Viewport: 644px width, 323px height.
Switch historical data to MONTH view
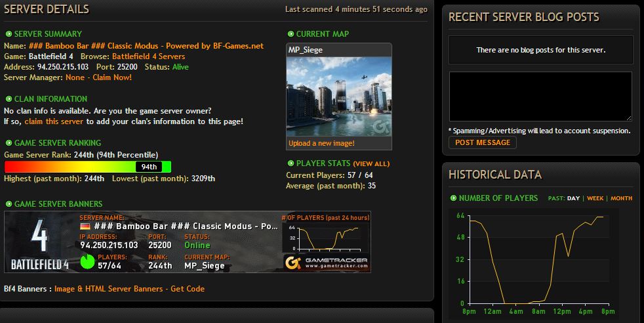click(x=621, y=198)
